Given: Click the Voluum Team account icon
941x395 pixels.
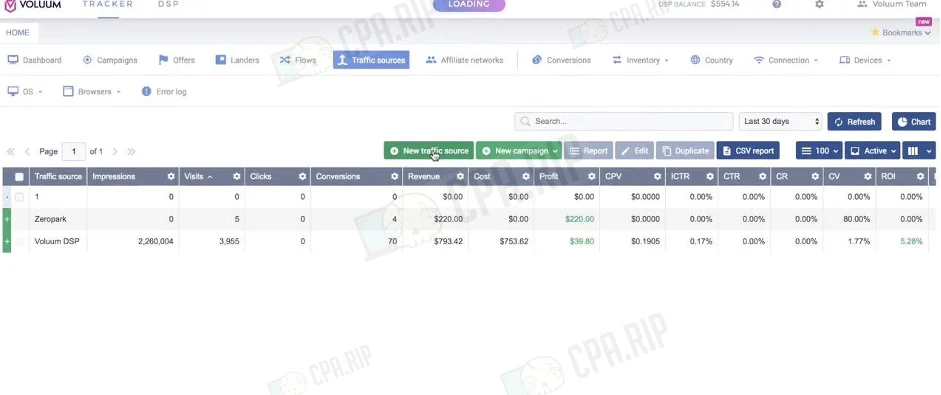Looking at the screenshot, I should (862, 4).
